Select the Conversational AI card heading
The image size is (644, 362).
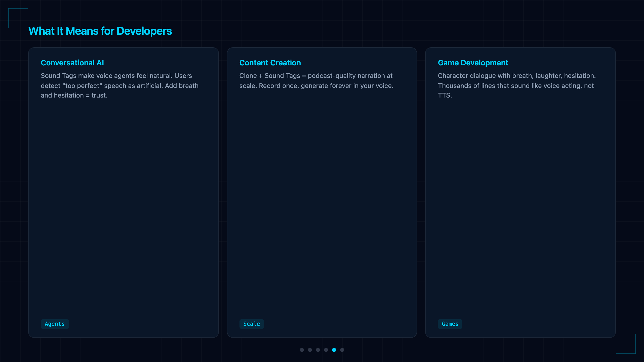72,63
